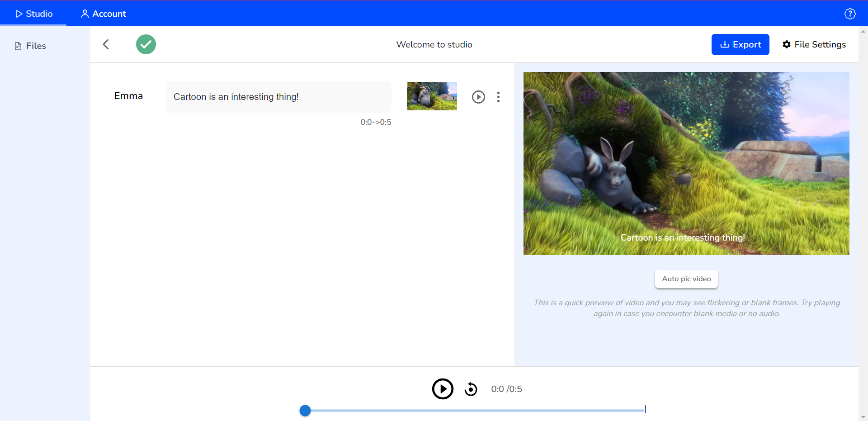
Task: Export the video project
Action: (x=740, y=44)
